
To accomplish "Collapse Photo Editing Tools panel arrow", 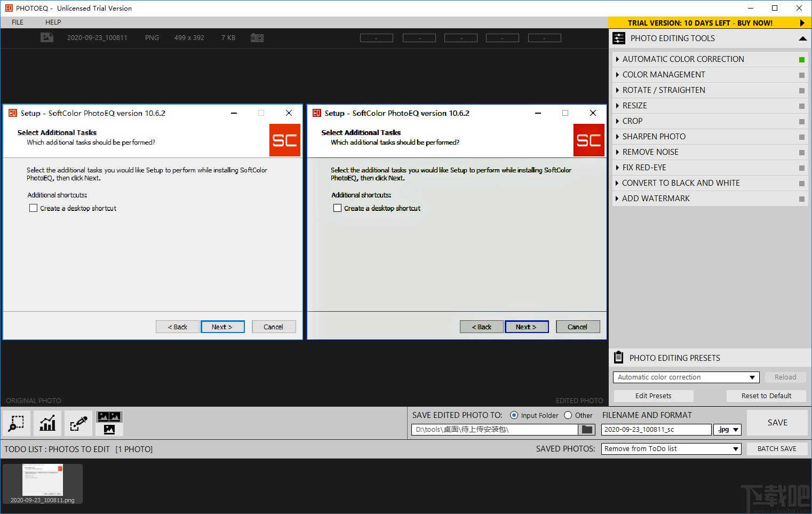I will coord(802,38).
